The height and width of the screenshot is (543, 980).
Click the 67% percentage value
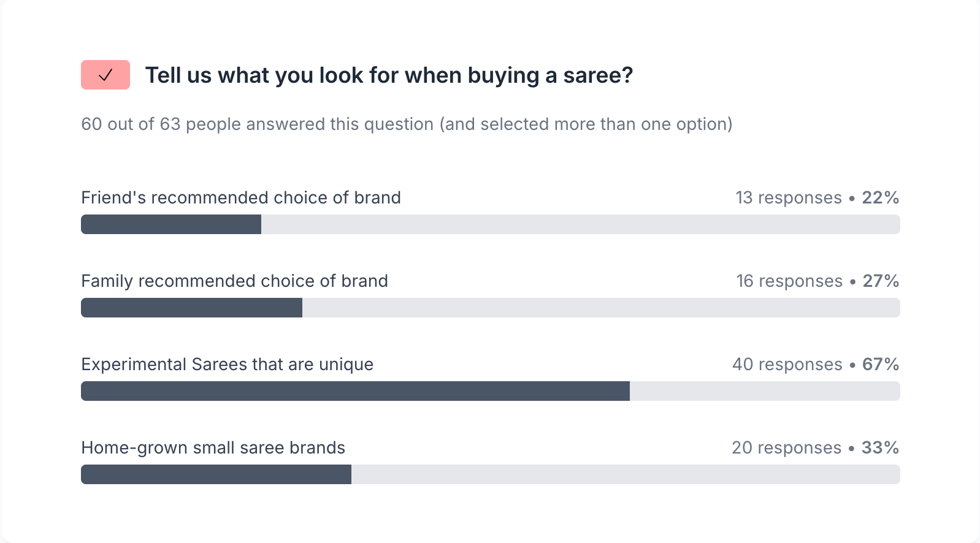click(x=880, y=364)
